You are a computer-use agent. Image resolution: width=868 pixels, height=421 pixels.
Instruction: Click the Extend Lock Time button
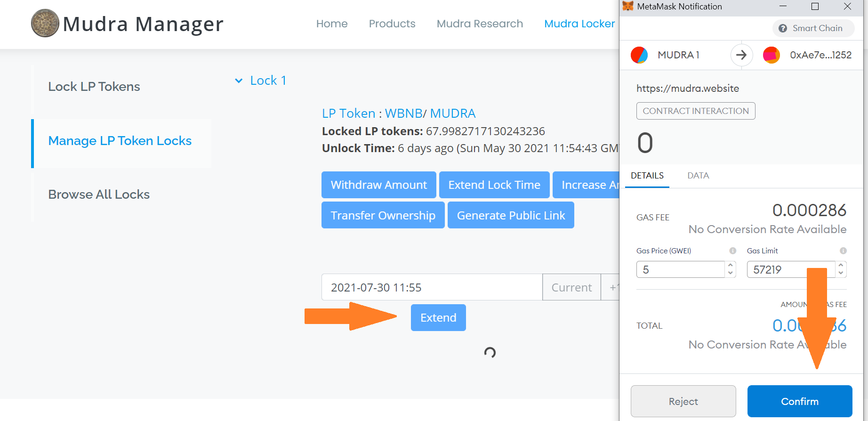[x=494, y=185]
